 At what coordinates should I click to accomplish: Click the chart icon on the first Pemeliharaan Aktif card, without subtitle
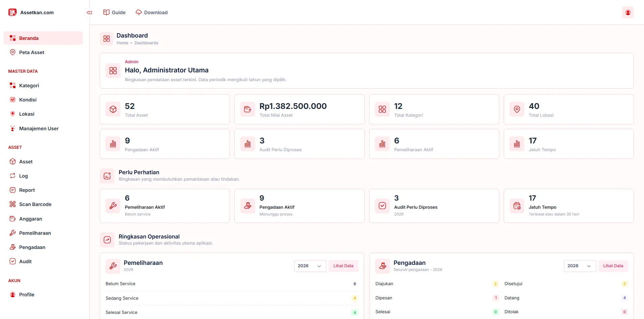382,144
